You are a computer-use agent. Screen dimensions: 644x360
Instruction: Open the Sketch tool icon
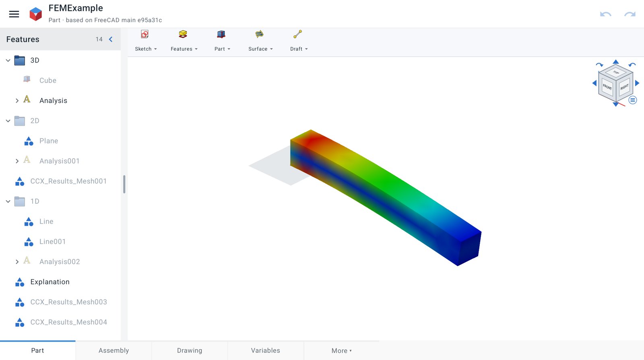point(145,34)
